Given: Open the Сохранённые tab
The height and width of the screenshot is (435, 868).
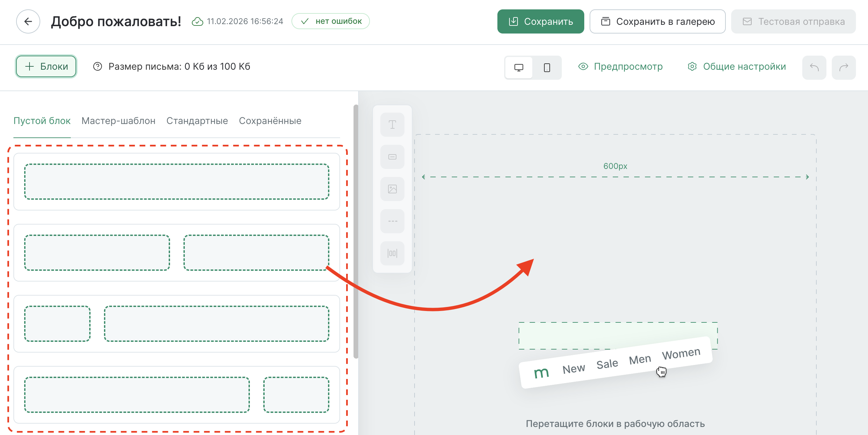Looking at the screenshot, I should (x=270, y=121).
